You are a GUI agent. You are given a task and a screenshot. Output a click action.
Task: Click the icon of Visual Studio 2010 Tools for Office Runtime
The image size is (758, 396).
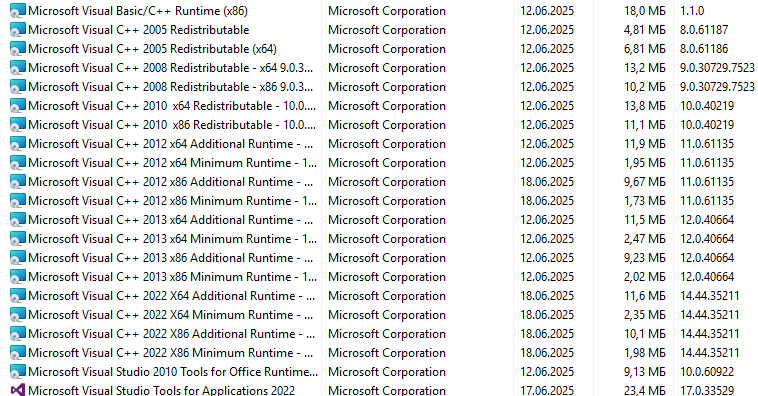[x=17, y=372]
